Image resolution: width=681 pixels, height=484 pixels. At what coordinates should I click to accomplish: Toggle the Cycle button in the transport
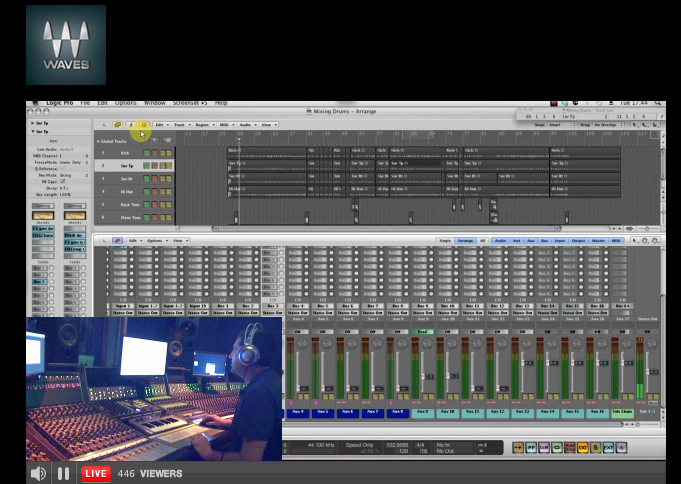click(557, 448)
